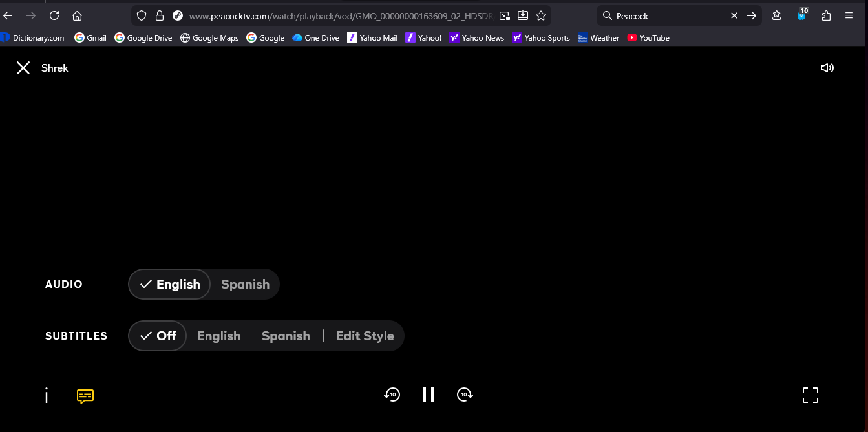The width and height of the screenshot is (868, 432).
Task: Choose English subtitles
Action: 218,336
